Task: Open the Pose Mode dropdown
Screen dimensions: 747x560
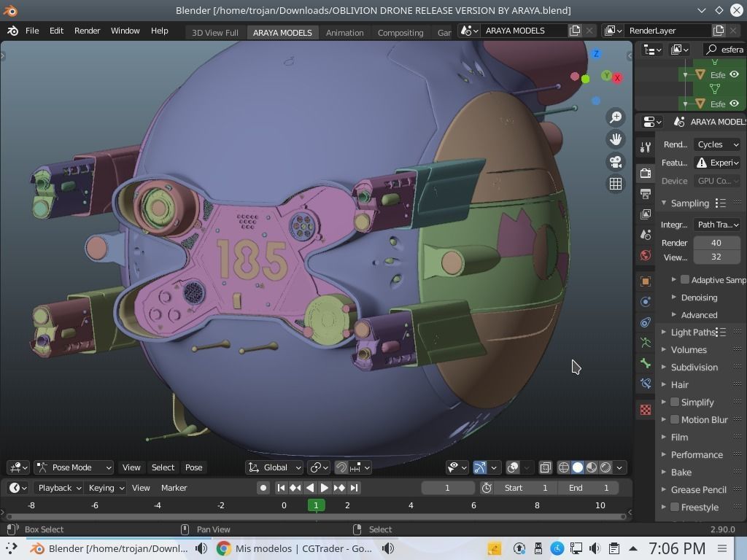Action: click(74, 467)
